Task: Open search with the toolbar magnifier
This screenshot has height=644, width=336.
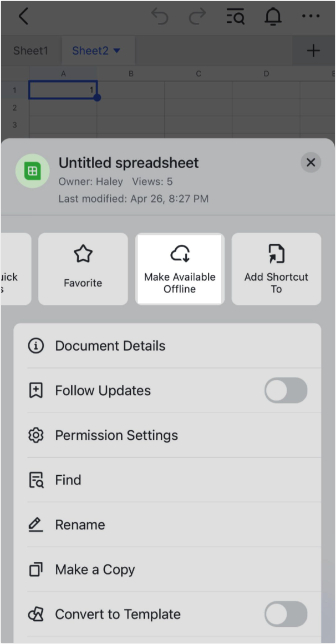Action: pos(235,17)
